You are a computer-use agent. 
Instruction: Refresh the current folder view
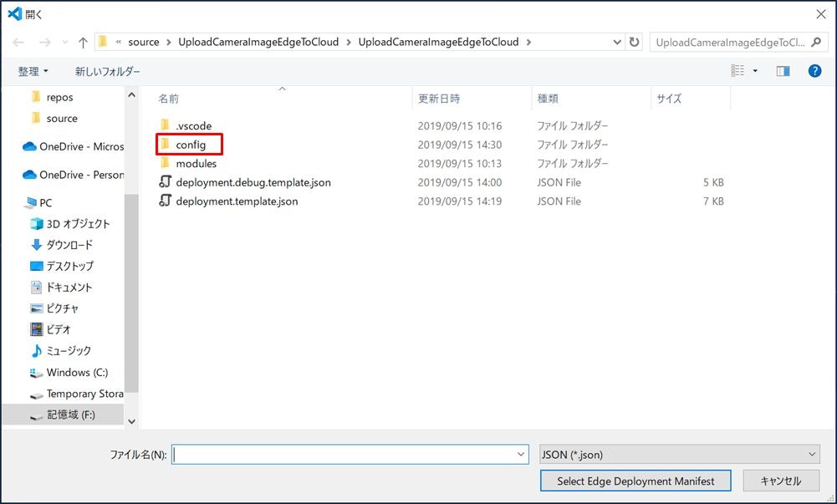pos(634,42)
